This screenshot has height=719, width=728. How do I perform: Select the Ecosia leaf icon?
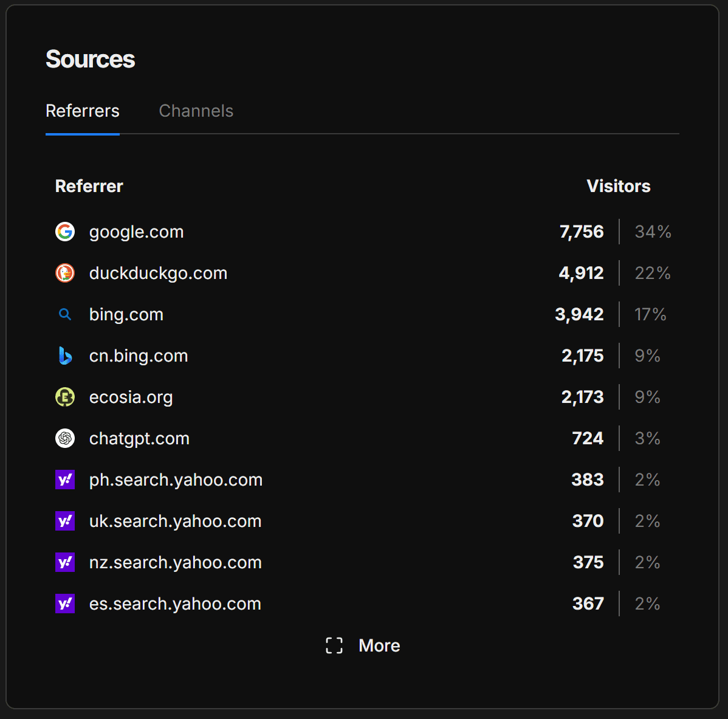(x=65, y=397)
